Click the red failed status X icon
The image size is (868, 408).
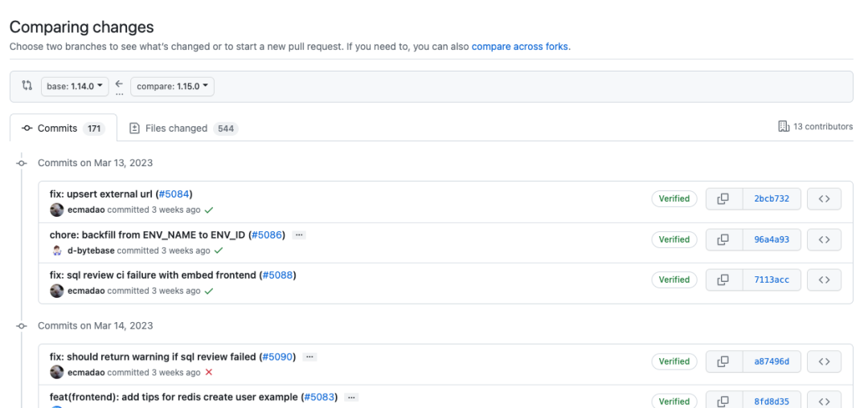(x=209, y=373)
